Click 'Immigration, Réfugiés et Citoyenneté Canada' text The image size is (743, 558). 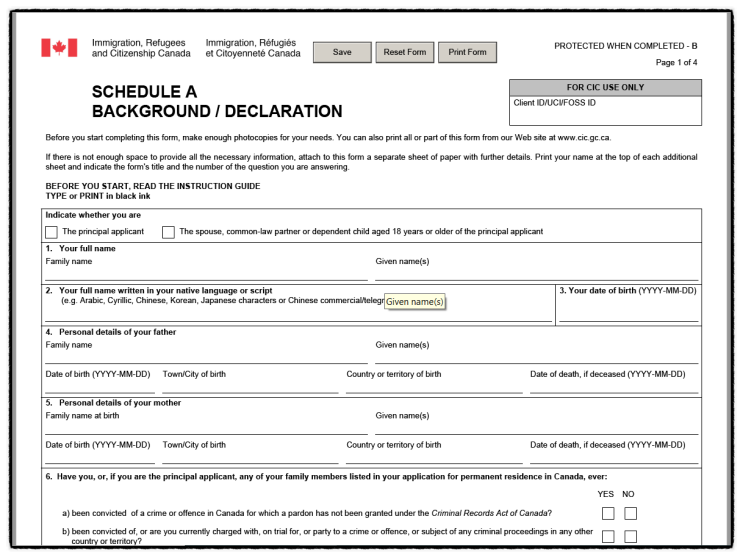click(253, 48)
